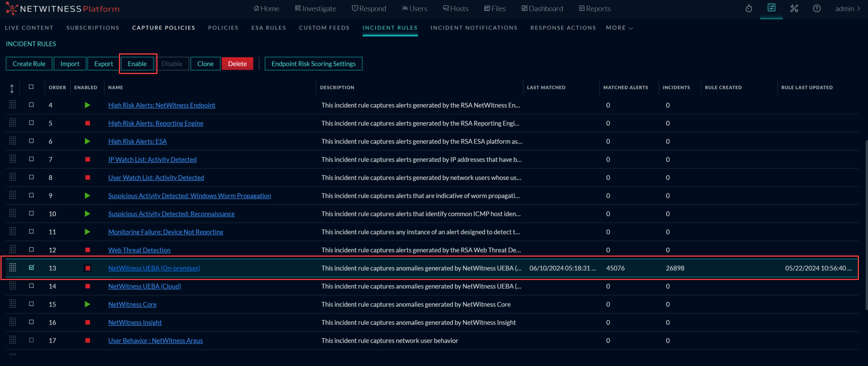Delete the selected rule

coord(237,64)
